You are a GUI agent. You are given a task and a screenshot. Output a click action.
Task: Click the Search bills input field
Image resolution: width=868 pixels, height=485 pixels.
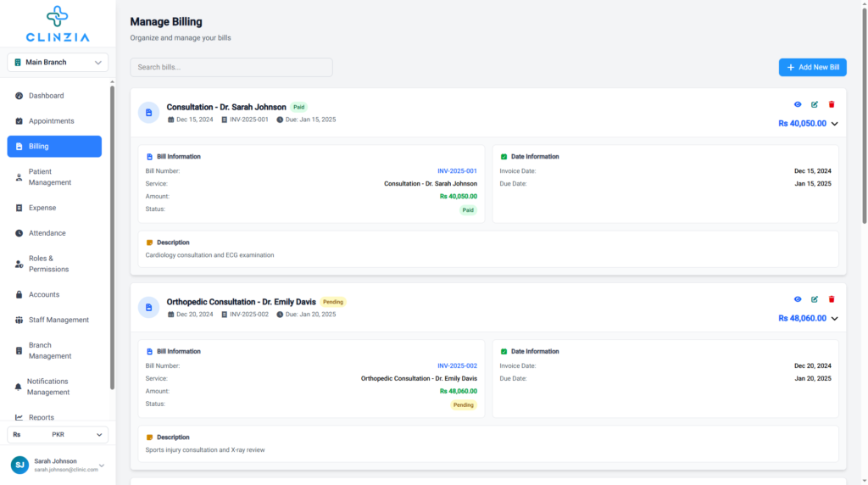231,67
